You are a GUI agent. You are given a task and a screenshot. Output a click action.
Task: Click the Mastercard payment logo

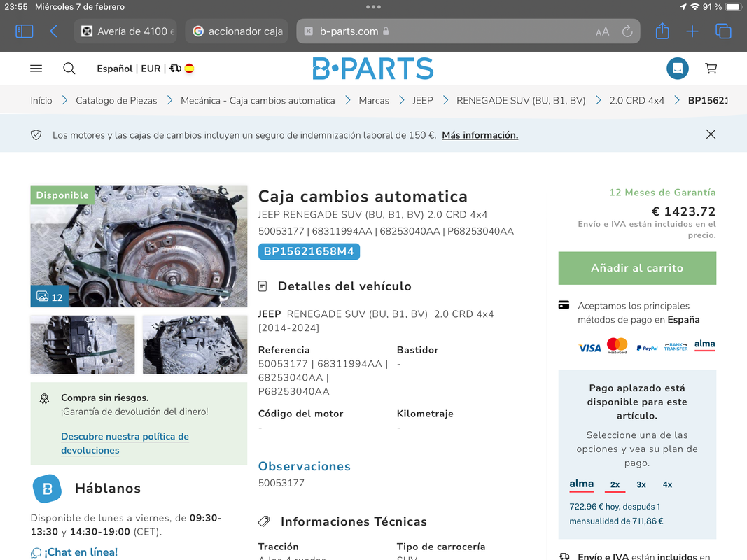pos(617,346)
